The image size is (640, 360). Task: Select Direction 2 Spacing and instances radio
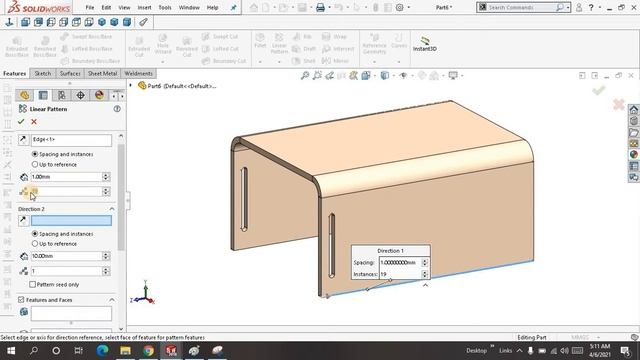tap(35, 233)
